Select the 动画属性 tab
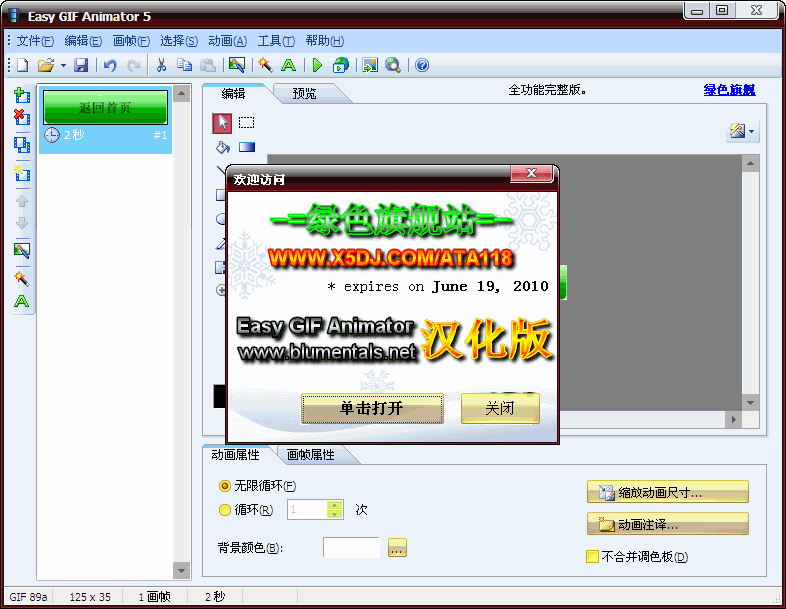Screen dimensions: 786x609 point(236,455)
